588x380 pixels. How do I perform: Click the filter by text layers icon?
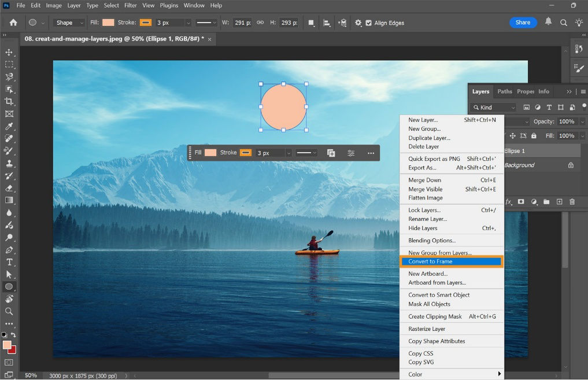tap(549, 107)
